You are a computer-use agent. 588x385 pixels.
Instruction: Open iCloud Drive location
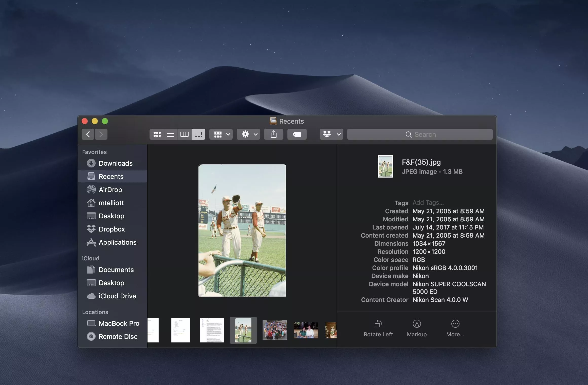click(117, 296)
